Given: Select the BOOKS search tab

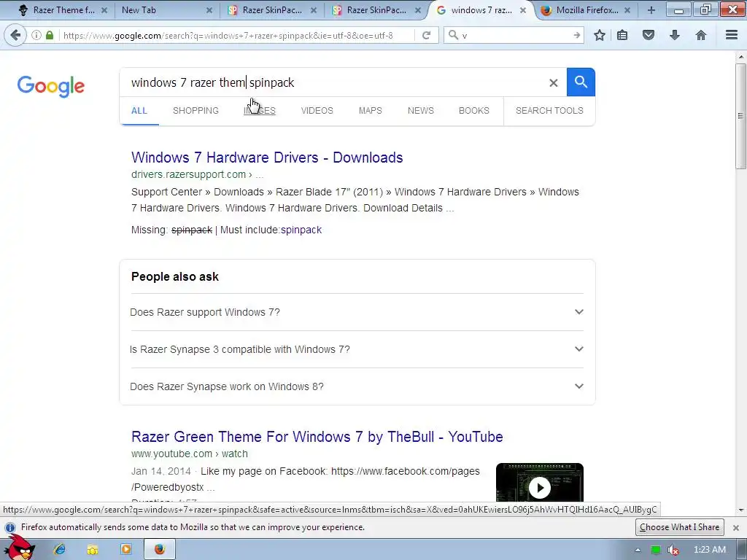Looking at the screenshot, I should (474, 111).
